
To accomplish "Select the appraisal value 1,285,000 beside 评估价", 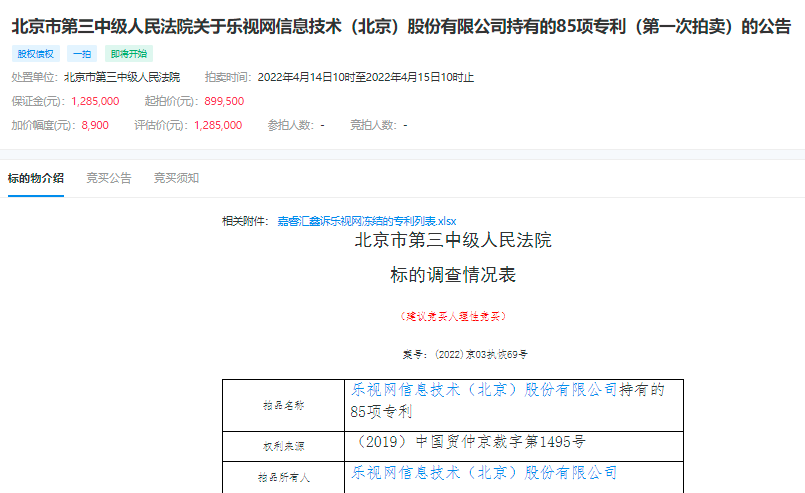I will (x=218, y=125).
